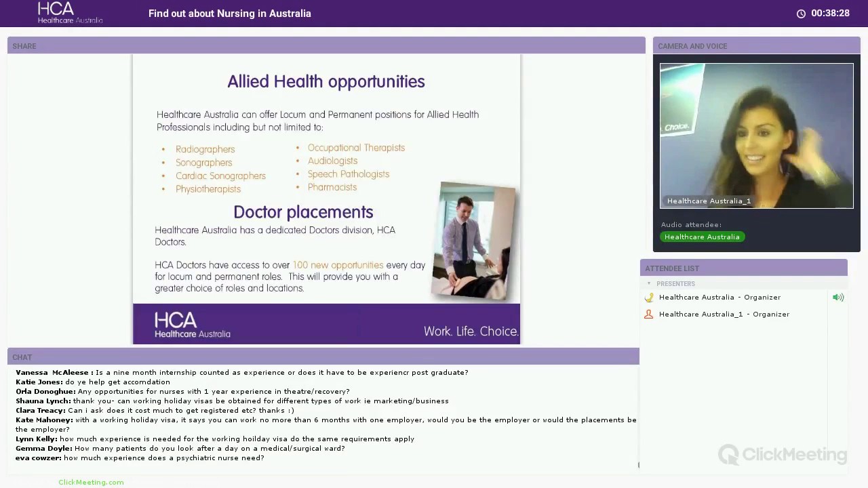
Task: Click '100 new opportunities' highlighted slide text
Action: coord(338,265)
